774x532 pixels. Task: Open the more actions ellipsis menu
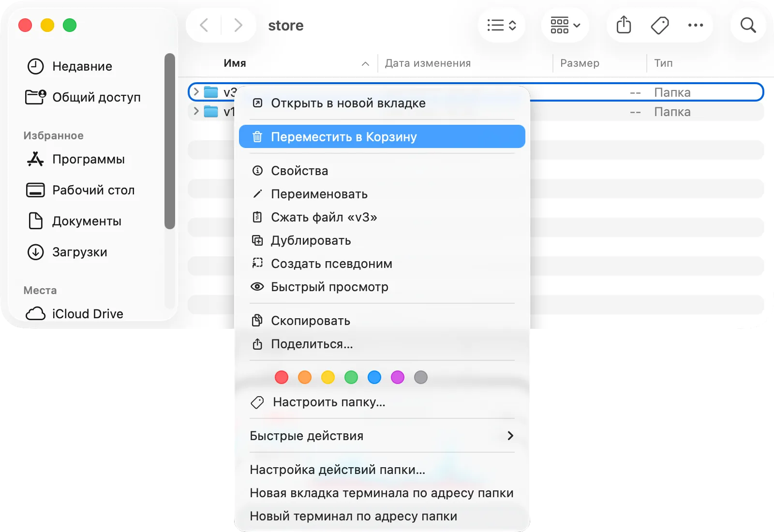coord(696,25)
